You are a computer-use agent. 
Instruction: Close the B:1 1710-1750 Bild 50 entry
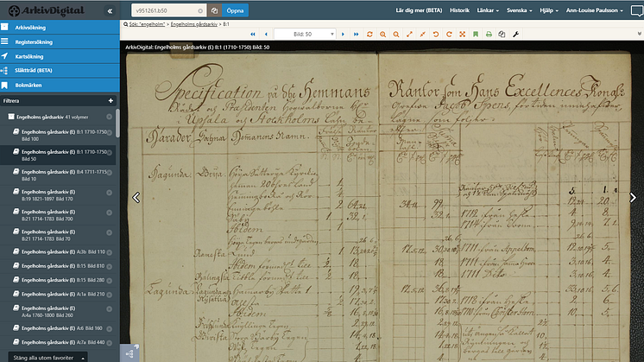(110, 152)
